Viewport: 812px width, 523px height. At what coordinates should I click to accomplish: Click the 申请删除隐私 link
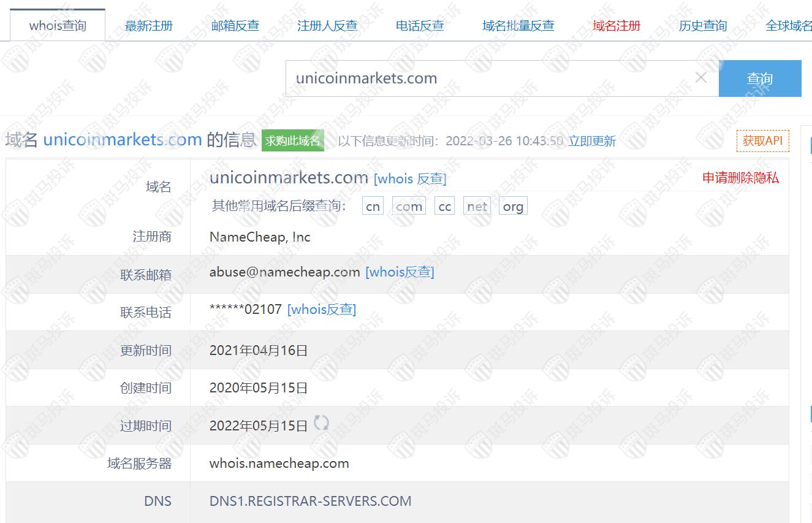coord(740,178)
